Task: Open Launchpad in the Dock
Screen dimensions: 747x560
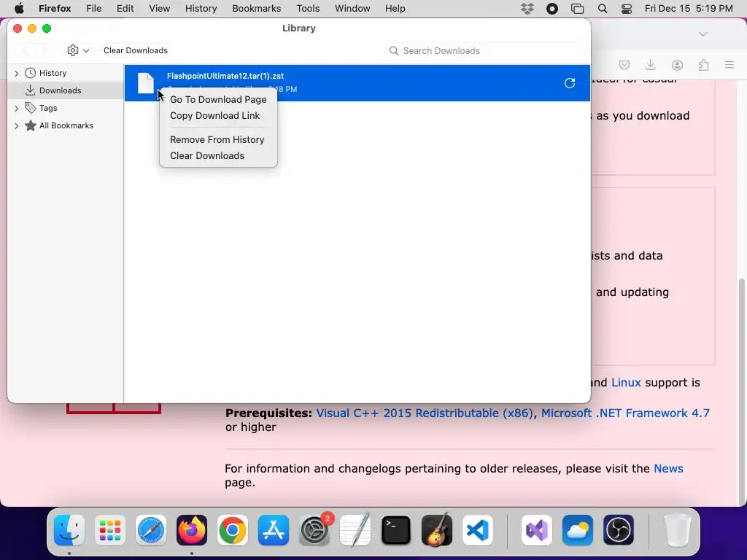Action: click(110, 530)
